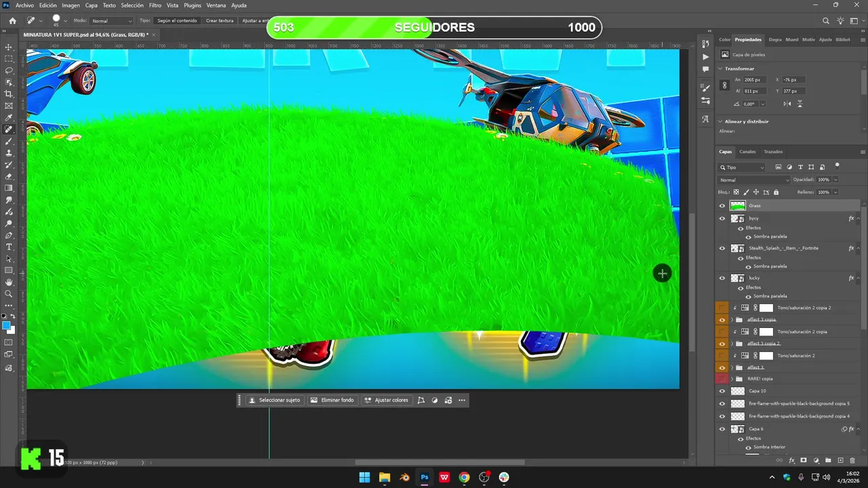The height and width of the screenshot is (488, 868).
Task: Click Crear textura option
Action: click(x=220, y=21)
